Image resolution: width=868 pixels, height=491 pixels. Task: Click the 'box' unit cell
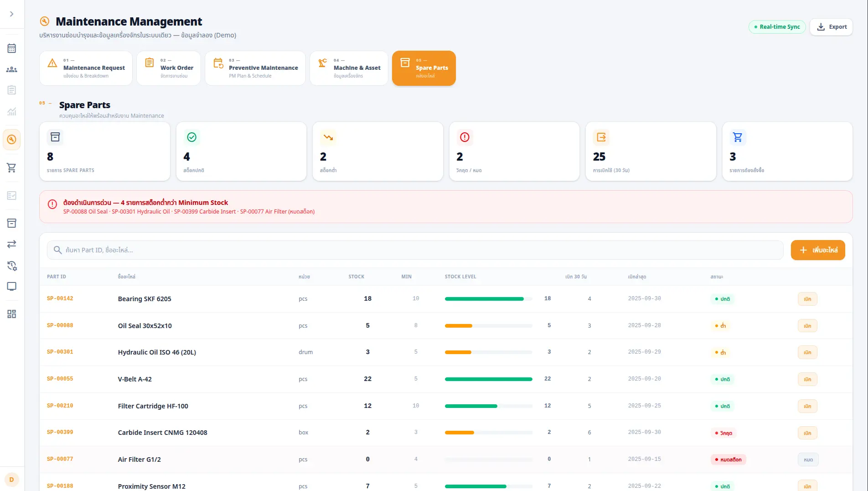coord(303,433)
